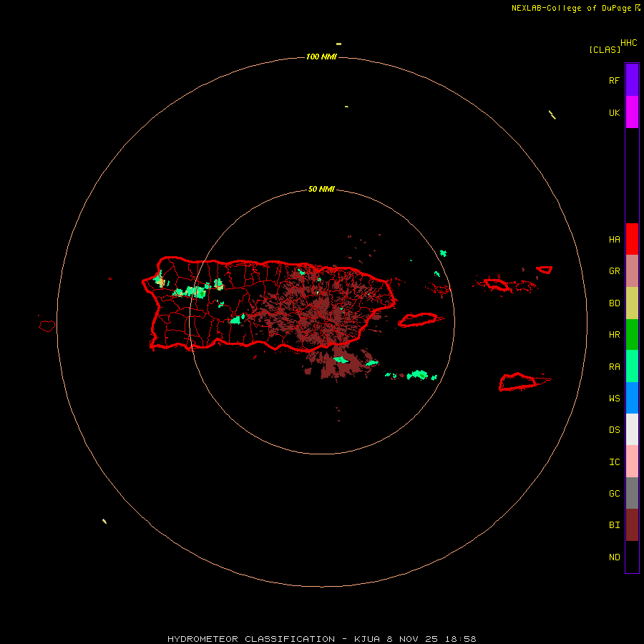Click the HHC product label

tap(628, 43)
